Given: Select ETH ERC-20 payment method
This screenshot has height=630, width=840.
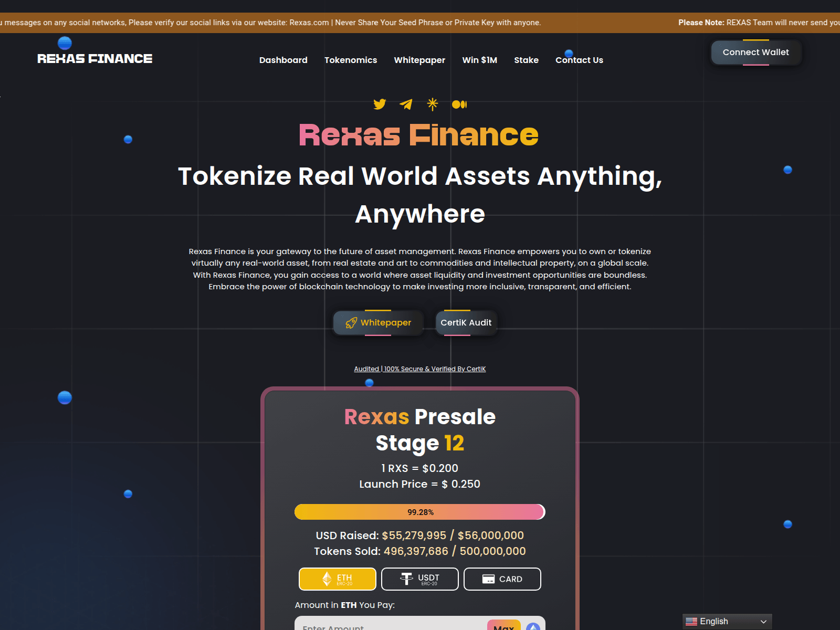Looking at the screenshot, I should pyautogui.click(x=338, y=579).
